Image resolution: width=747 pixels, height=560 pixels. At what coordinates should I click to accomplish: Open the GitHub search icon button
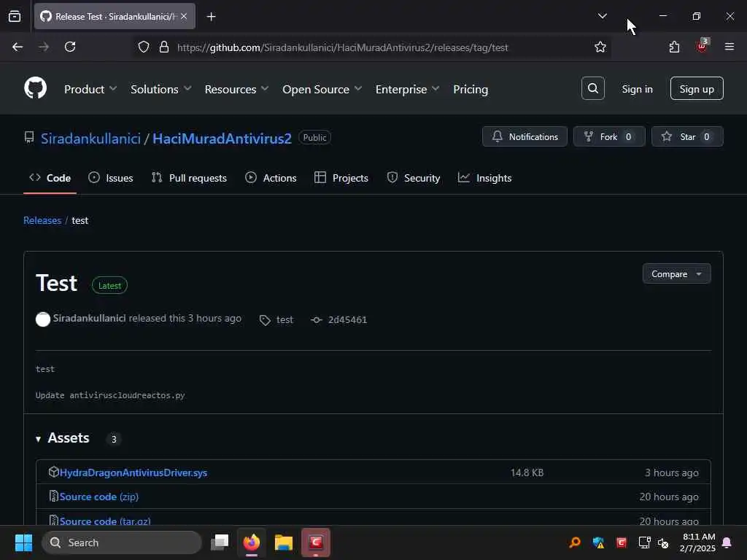(592, 88)
